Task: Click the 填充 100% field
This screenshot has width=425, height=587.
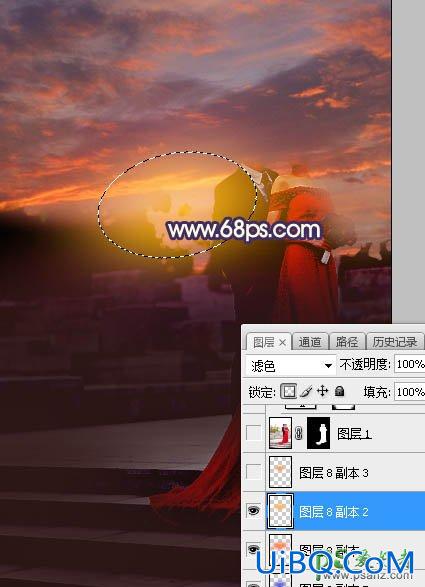Action: coord(409,392)
